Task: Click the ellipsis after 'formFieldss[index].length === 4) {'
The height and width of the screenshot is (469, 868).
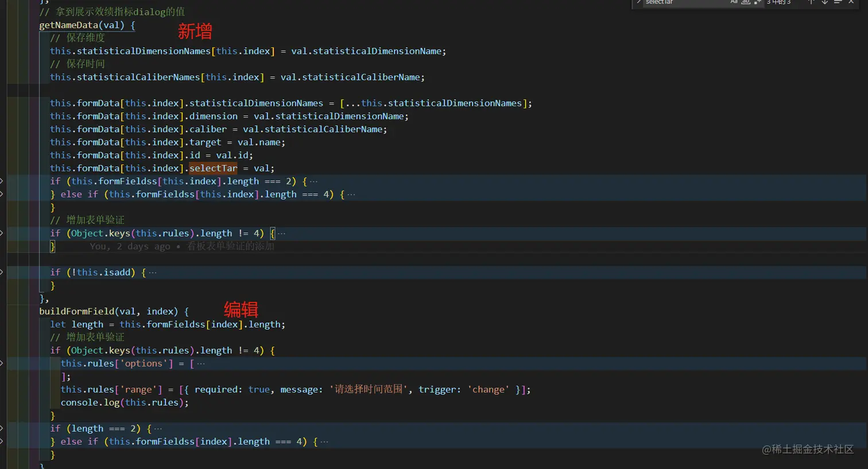Action: tap(324, 442)
